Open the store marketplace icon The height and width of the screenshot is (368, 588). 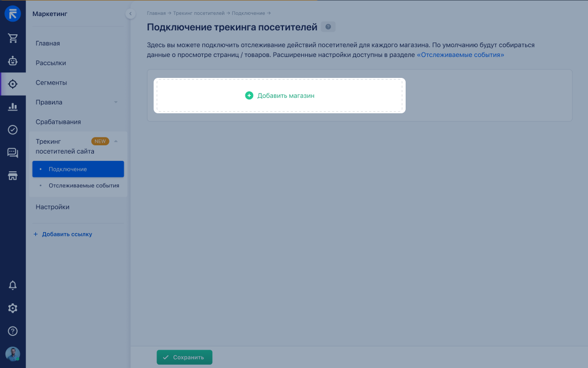click(13, 176)
